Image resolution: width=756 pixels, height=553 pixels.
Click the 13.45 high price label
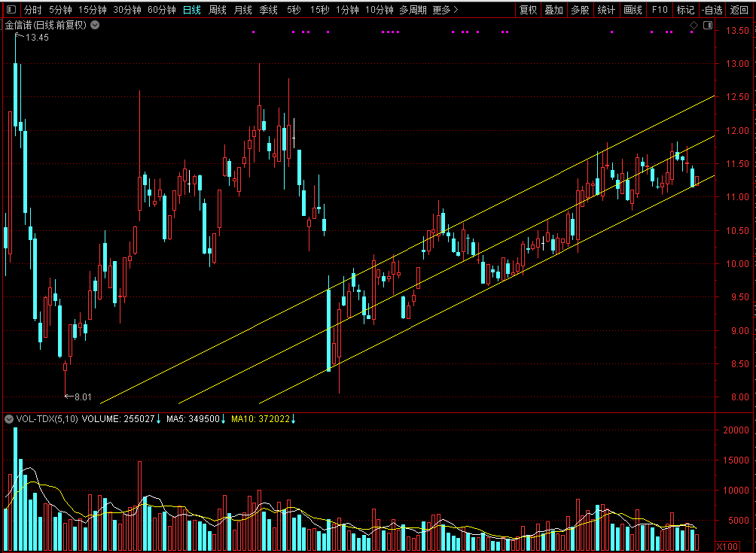pyautogui.click(x=37, y=38)
